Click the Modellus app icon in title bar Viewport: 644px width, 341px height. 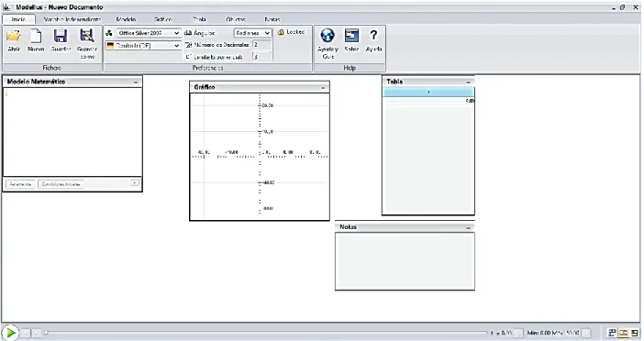pos(7,7)
